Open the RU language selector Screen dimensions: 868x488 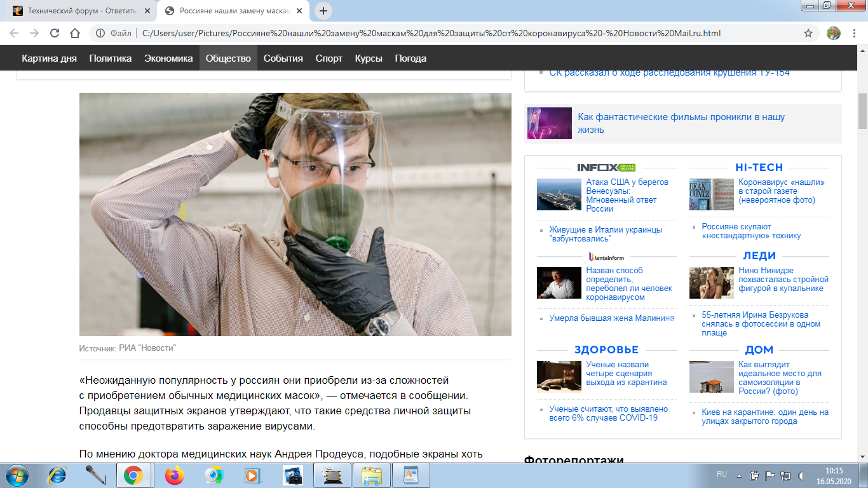point(722,474)
